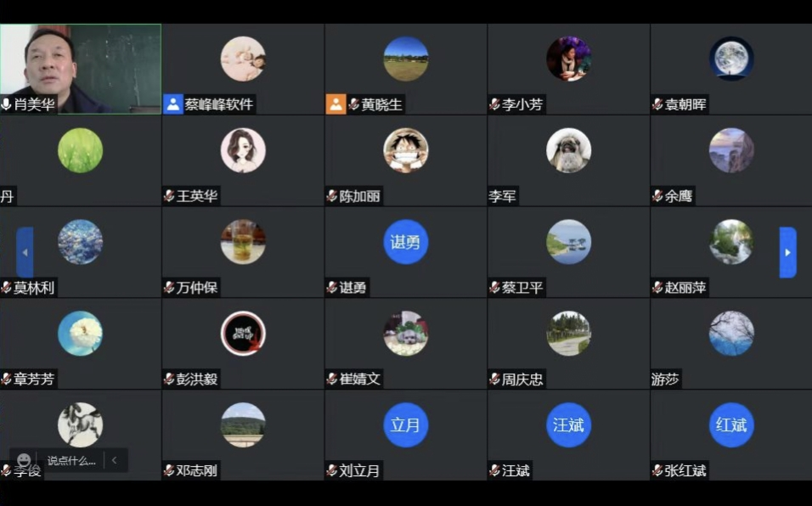Click the orange host icon beside 黄晓生
The width and height of the screenshot is (812, 506).
tap(336, 104)
